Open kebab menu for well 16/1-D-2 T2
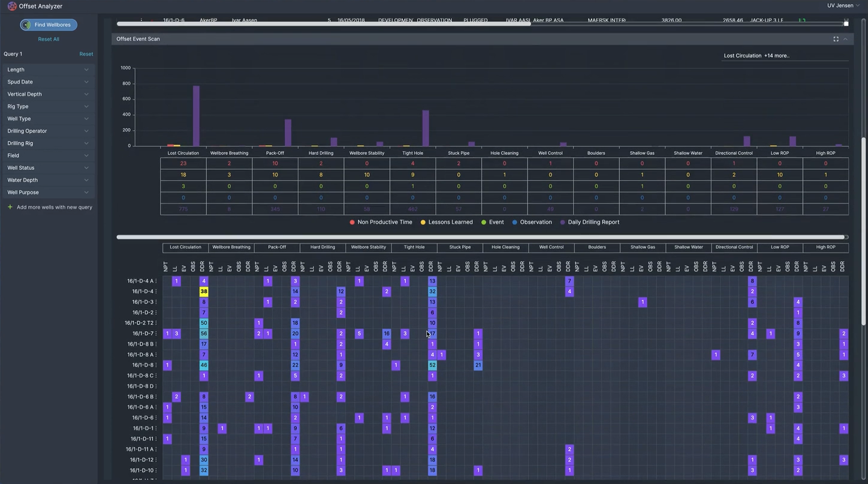Screen dimensions: 868x484 pos(156,323)
